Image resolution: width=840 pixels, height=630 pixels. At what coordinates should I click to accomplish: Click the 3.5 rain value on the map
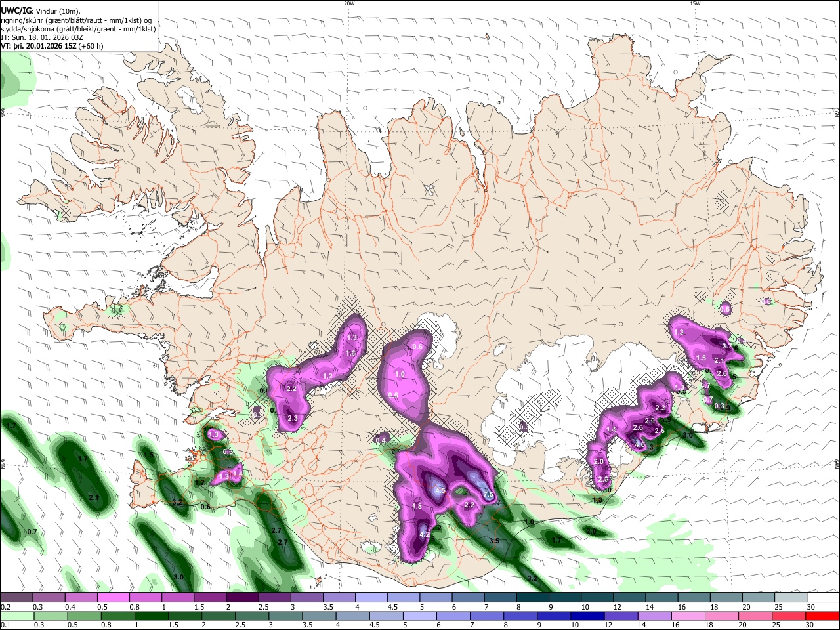(495, 541)
